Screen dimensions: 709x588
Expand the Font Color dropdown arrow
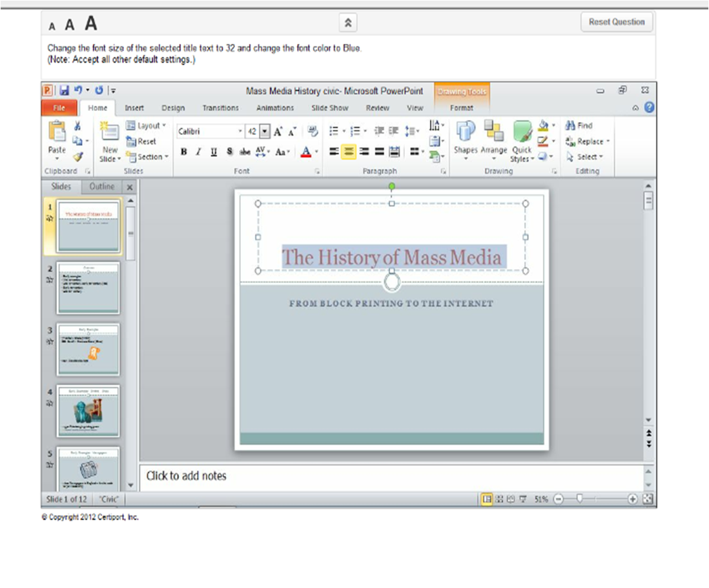(316, 152)
